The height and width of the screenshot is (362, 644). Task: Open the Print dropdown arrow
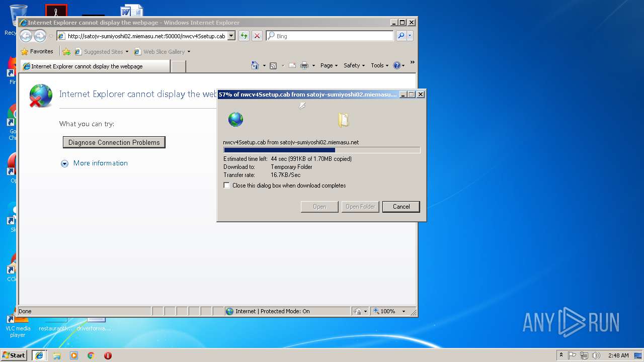click(x=313, y=65)
